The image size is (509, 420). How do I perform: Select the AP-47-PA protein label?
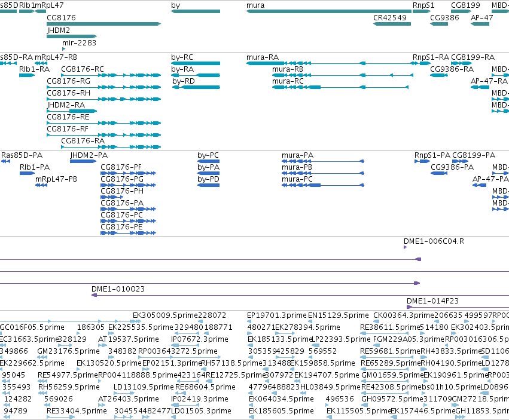490,179
